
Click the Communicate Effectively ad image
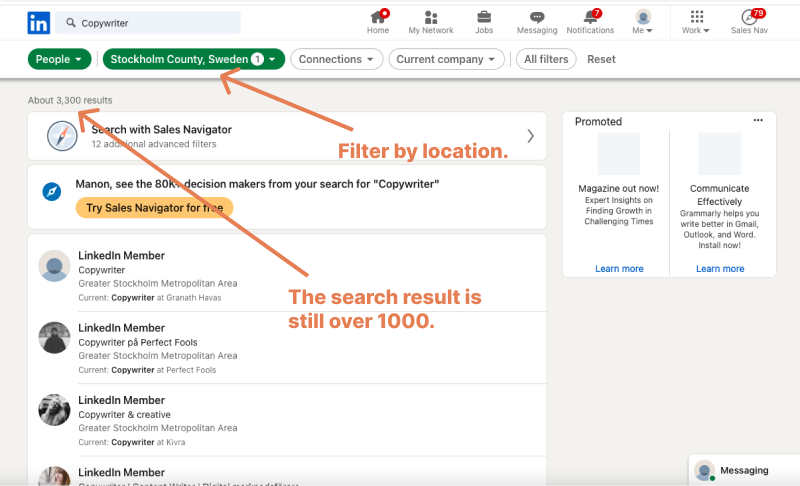tap(719, 154)
